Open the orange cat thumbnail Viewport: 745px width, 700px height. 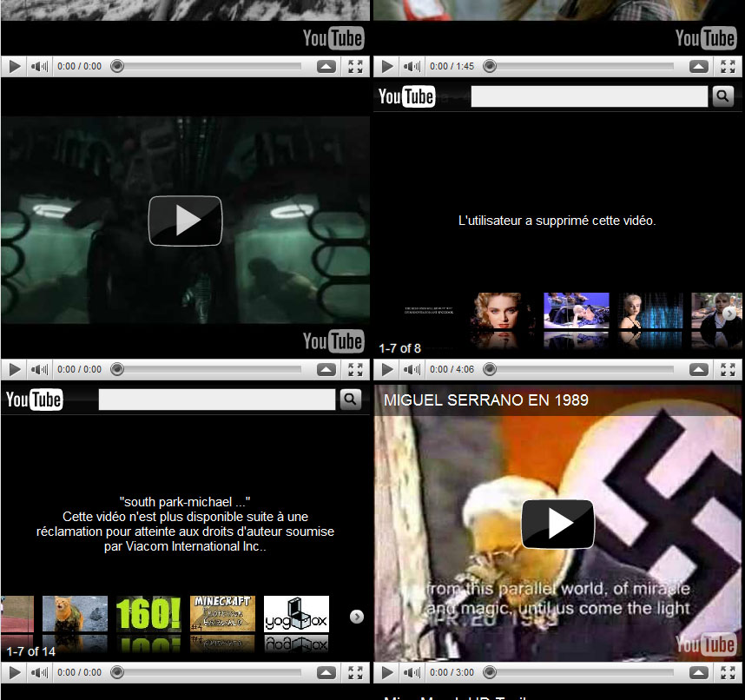coord(75,614)
